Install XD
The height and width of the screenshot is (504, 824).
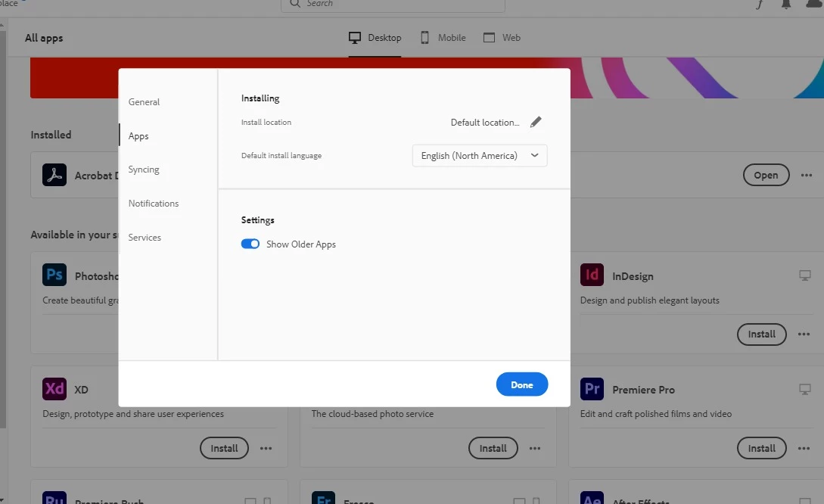tap(224, 448)
